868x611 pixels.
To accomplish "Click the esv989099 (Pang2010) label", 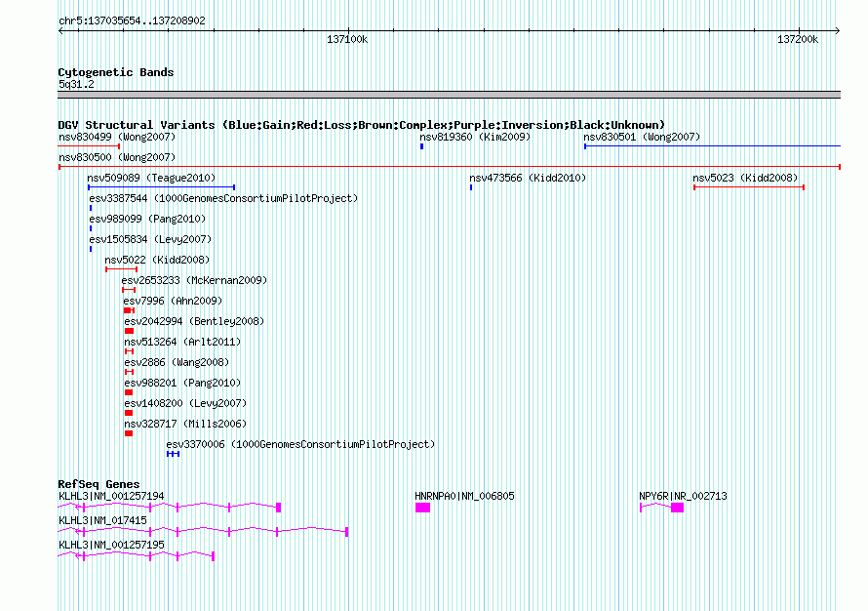I will click(x=147, y=219).
